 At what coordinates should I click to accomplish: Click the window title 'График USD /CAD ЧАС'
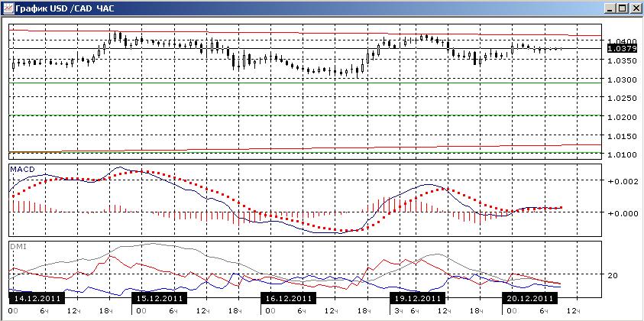tap(64, 8)
